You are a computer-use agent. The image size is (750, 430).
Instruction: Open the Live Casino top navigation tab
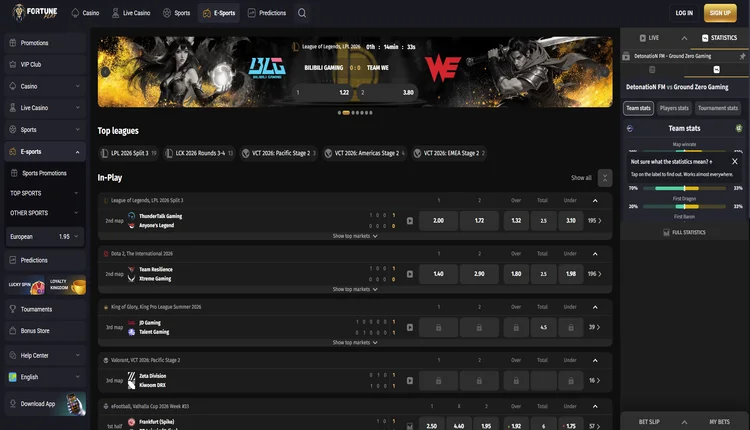(131, 13)
